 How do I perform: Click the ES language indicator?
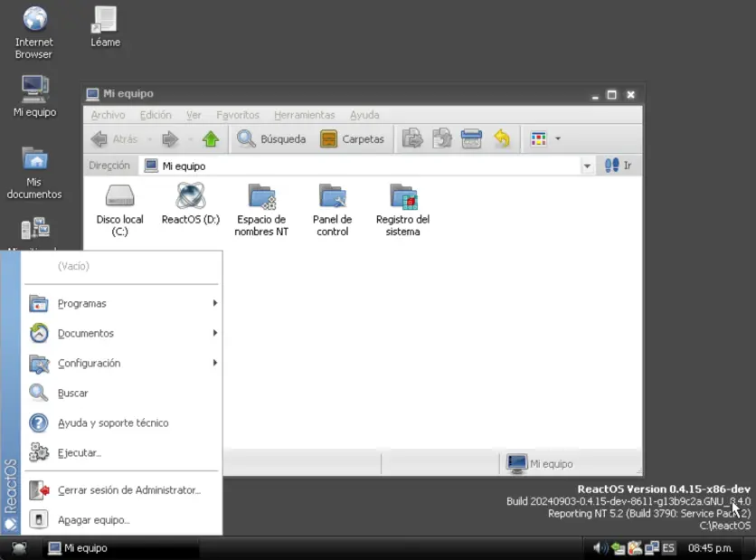pos(668,548)
